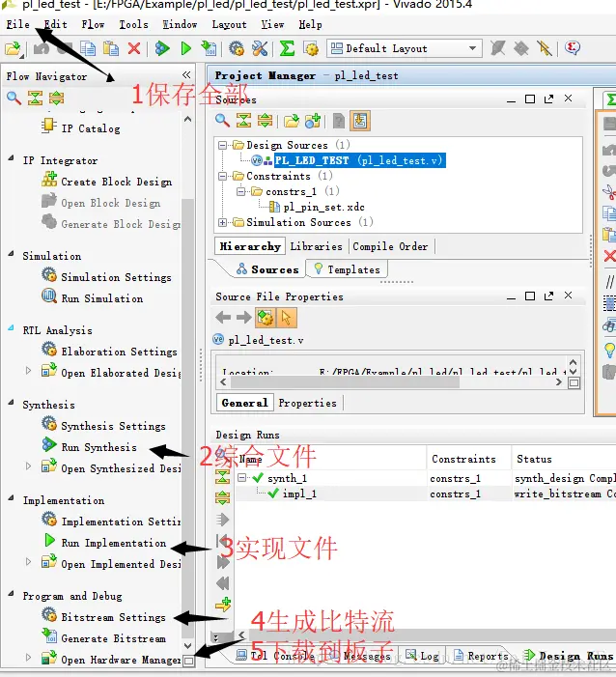The width and height of the screenshot is (616, 677).
Task: Click Synthesis Settings in Flow Navigator
Action: tap(113, 426)
